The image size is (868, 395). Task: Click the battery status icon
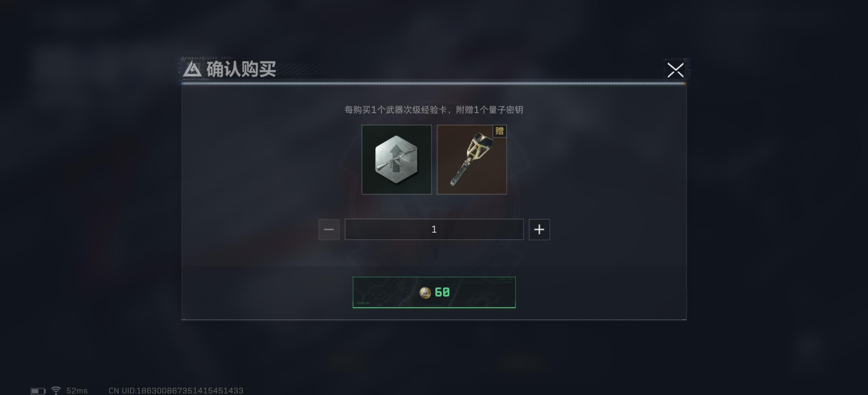(38, 391)
